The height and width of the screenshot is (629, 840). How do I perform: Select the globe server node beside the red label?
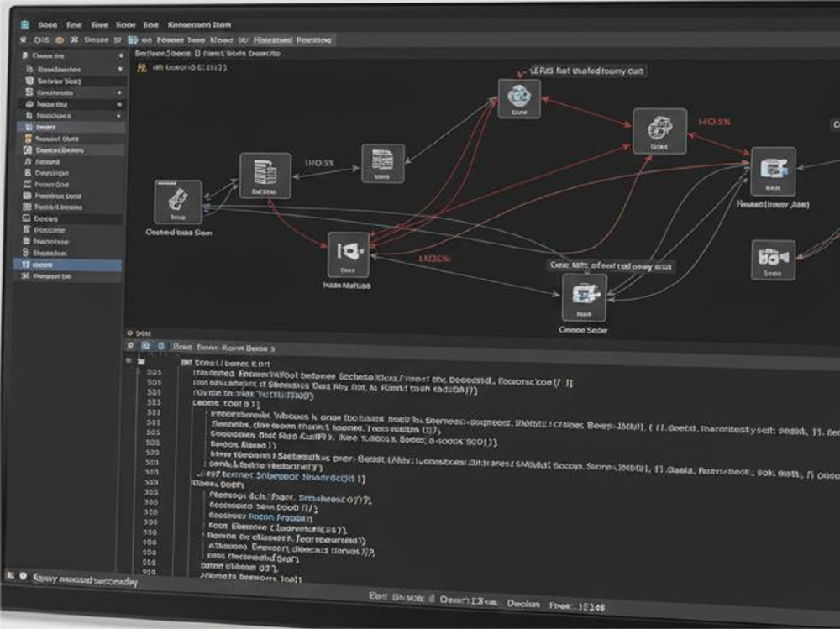(x=659, y=131)
